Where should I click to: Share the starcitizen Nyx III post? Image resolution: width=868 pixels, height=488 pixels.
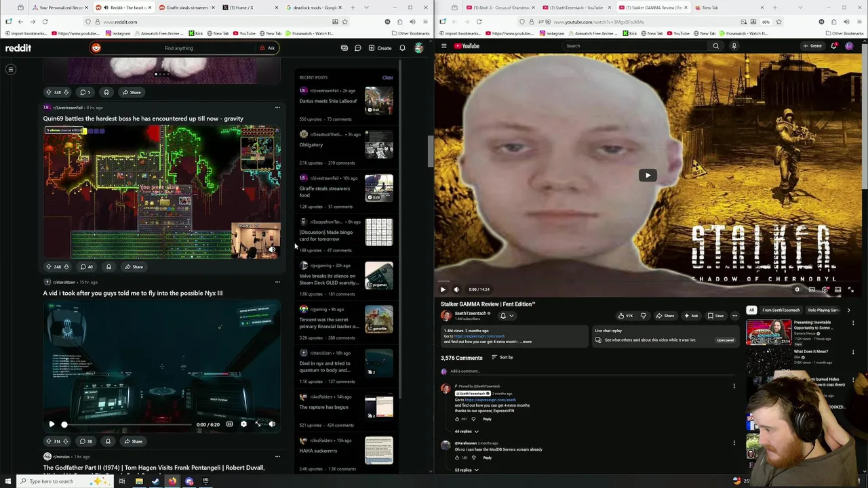pyautogui.click(x=133, y=441)
